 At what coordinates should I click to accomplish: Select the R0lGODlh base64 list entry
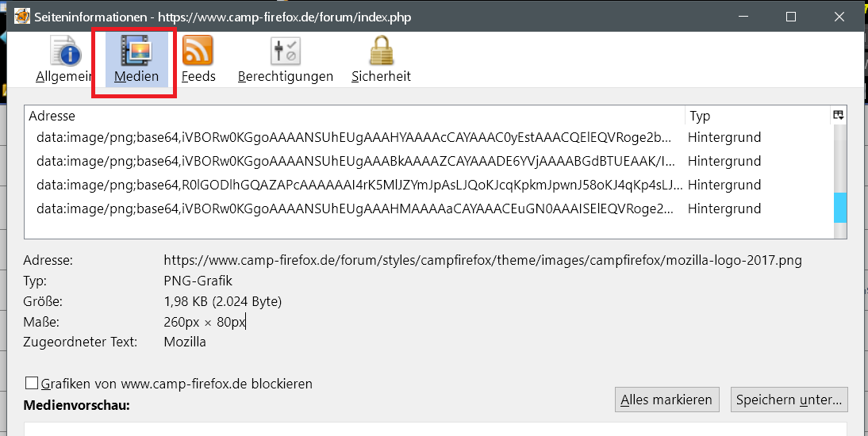(x=354, y=185)
